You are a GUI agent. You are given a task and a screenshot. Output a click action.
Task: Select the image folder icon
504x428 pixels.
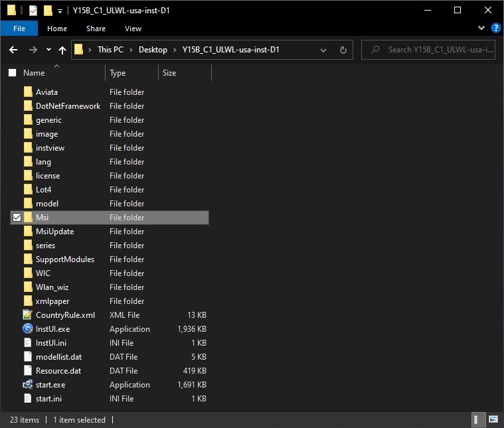(x=28, y=133)
